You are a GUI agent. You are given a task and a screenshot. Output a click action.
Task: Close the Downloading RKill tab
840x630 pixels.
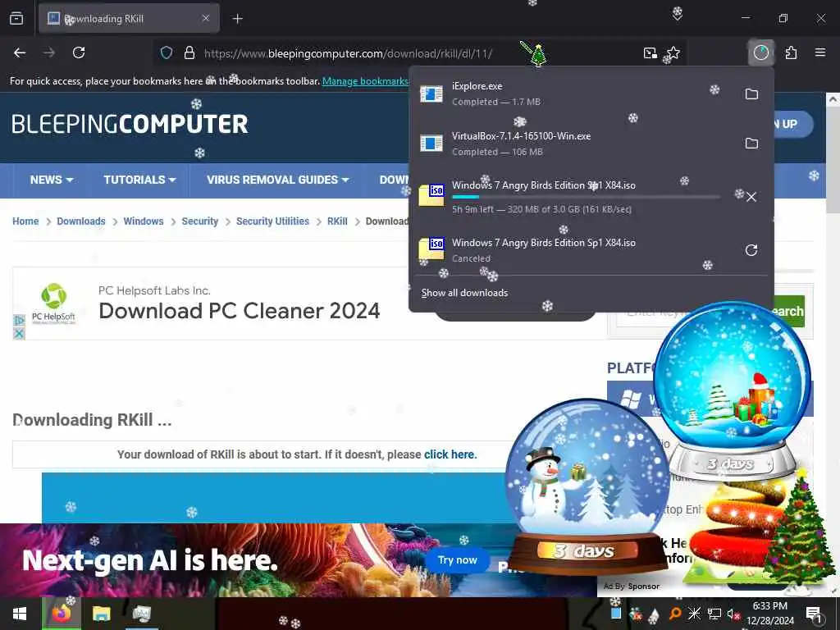point(206,18)
